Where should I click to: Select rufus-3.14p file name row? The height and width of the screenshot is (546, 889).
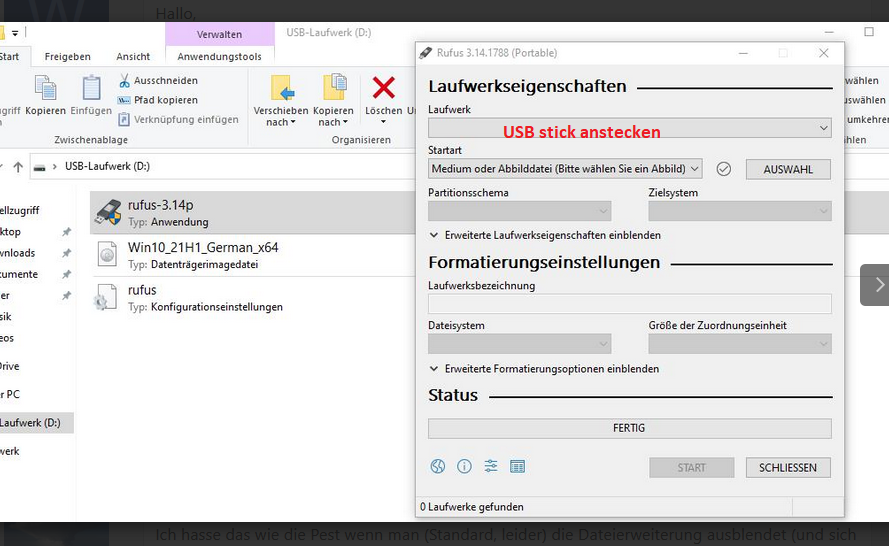pos(160,205)
